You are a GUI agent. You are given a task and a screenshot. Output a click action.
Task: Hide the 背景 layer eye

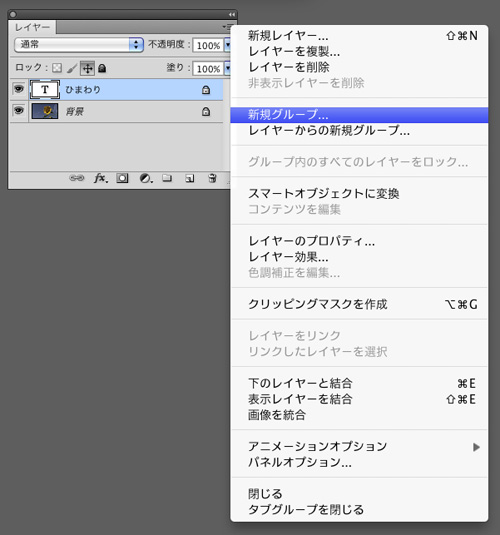click(19, 111)
